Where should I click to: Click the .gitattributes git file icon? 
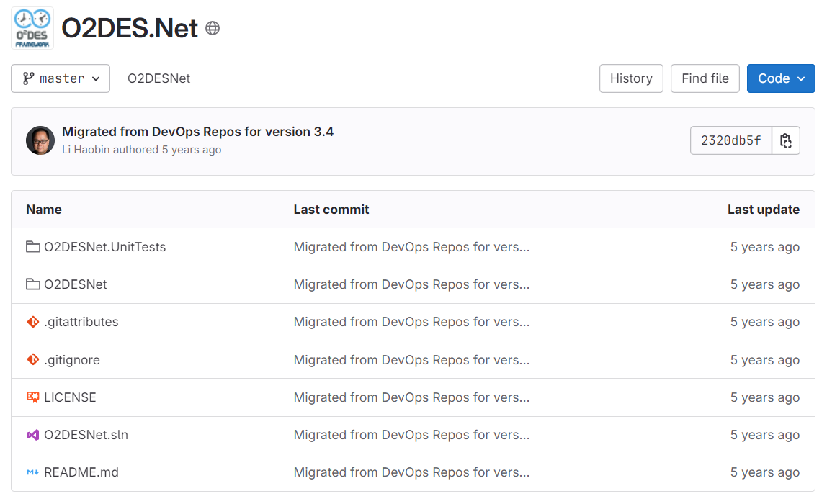32,322
